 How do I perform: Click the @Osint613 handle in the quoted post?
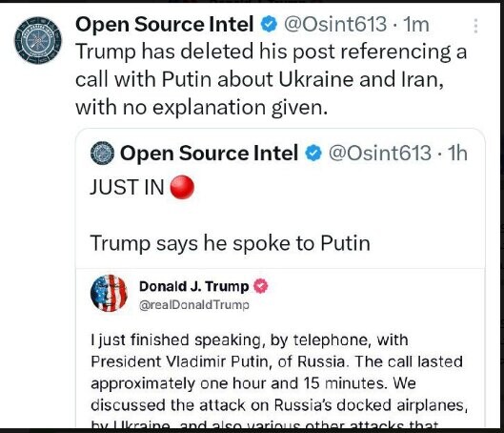(379, 153)
